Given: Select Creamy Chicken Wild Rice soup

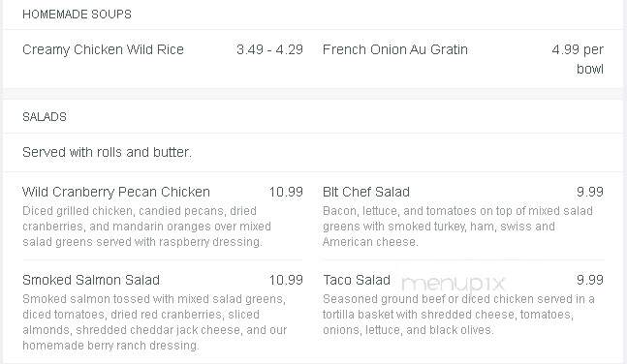Looking at the screenshot, I should (103, 49).
